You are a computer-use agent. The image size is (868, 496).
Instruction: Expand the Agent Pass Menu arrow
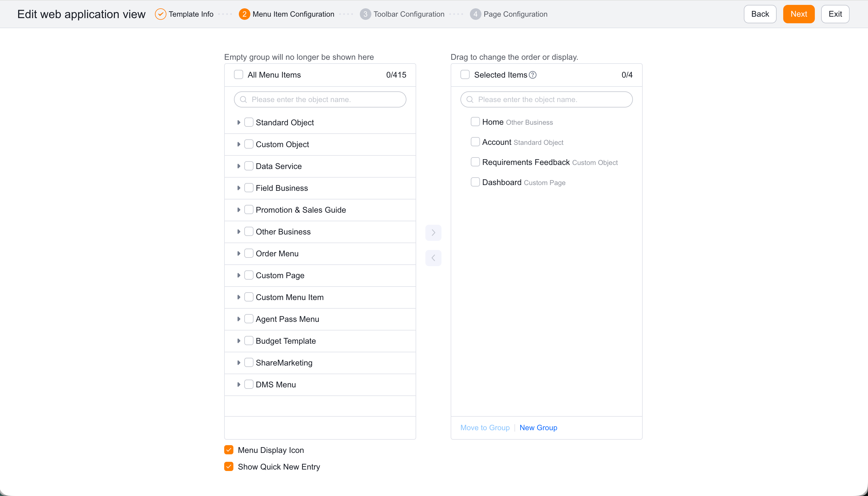[x=239, y=318]
